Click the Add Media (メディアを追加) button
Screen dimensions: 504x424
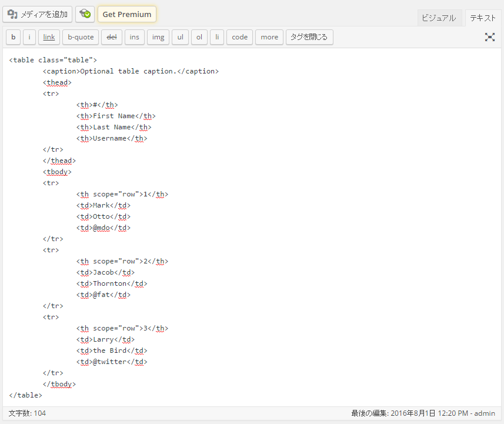click(37, 14)
